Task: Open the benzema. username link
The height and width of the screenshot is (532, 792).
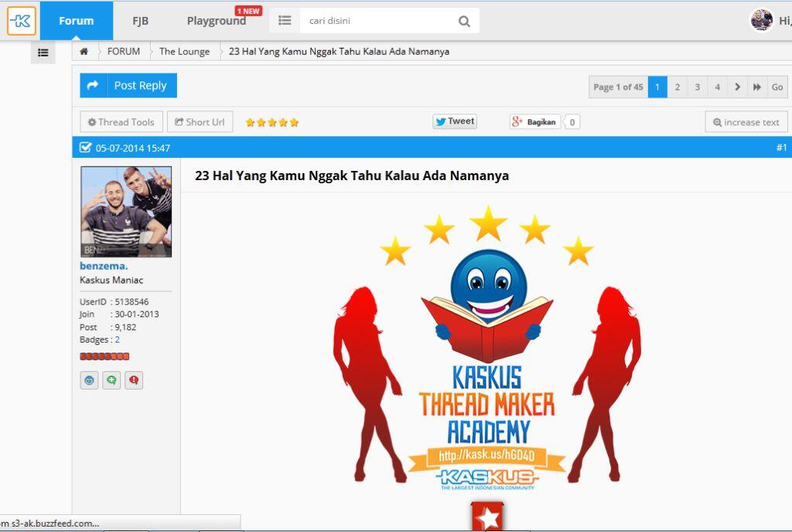Action: 104,266
